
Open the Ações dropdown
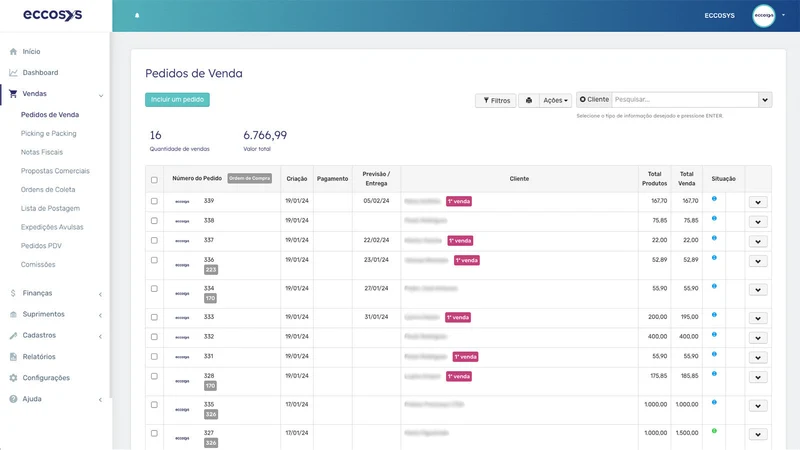click(555, 101)
